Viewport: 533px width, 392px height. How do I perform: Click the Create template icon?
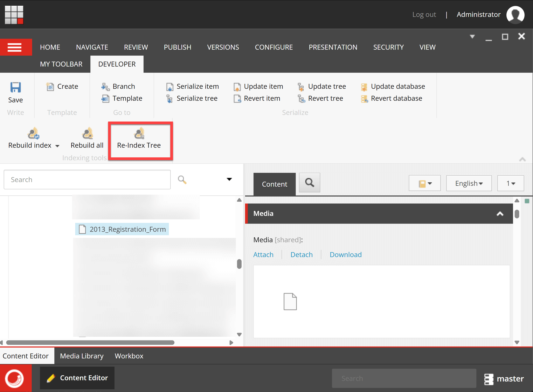click(x=50, y=87)
